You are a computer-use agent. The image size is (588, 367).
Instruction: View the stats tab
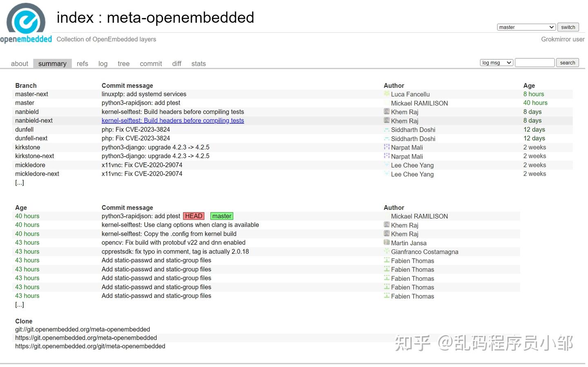tap(198, 63)
